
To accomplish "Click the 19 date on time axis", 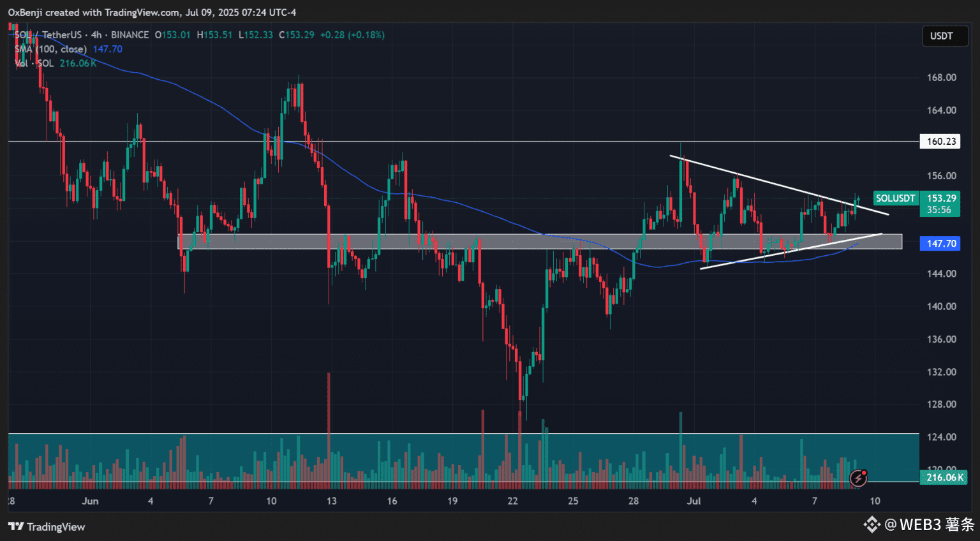I will pyautogui.click(x=452, y=501).
